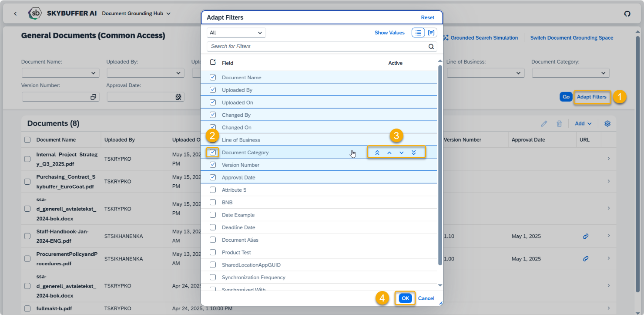Uncheck the Version Number filter

[213, 165]
